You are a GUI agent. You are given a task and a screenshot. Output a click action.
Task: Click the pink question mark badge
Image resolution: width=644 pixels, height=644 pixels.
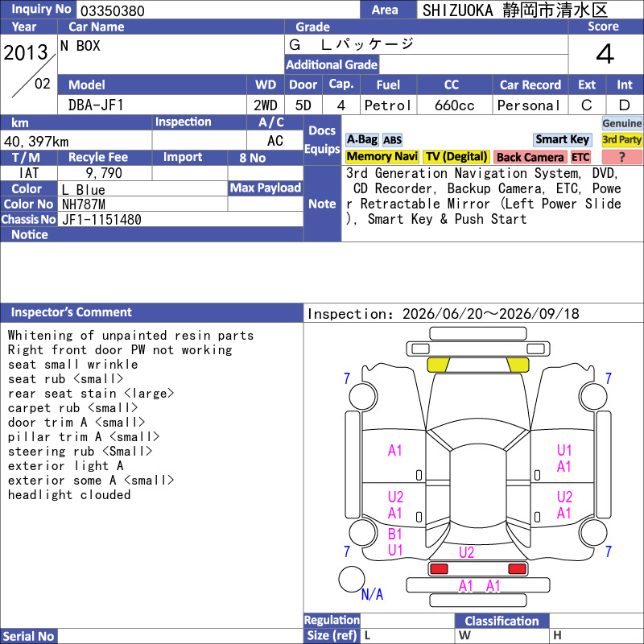[621, 157]
